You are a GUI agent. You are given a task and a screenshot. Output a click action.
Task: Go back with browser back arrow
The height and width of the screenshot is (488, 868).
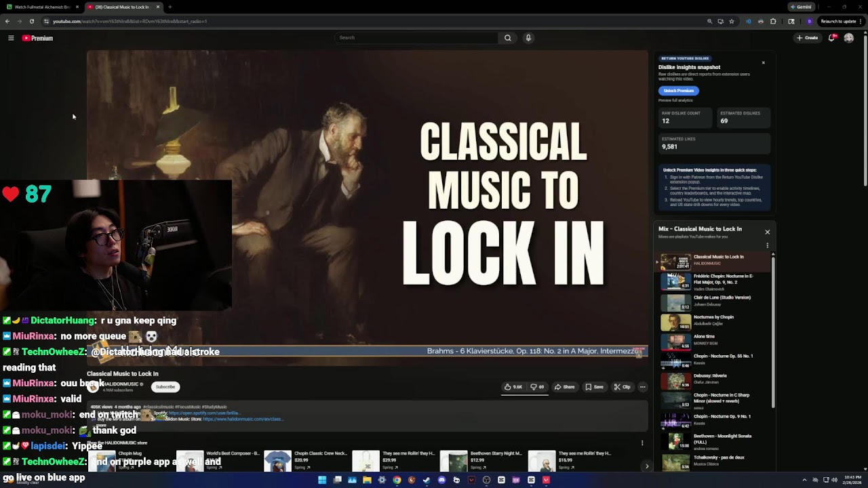7,21
